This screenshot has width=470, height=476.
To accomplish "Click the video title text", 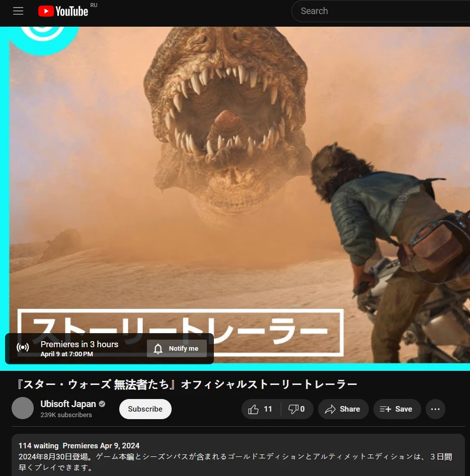I will point(187,384).
